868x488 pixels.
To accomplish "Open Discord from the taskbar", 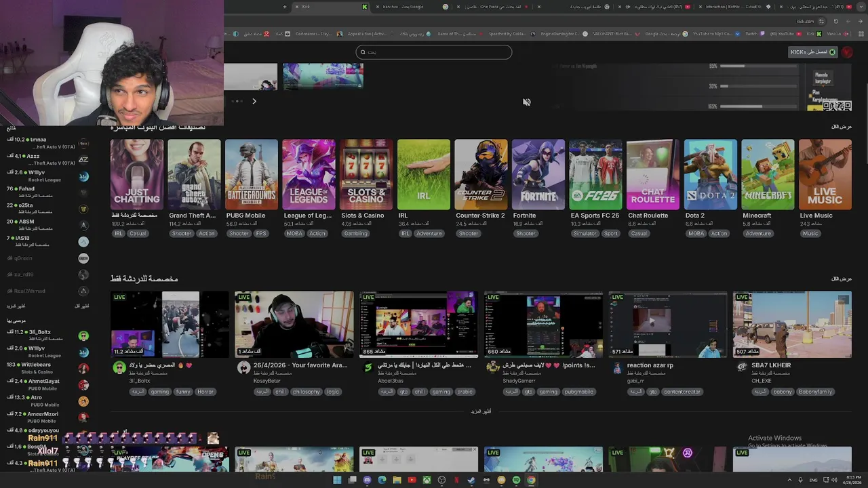I will [x=367, y=480].
